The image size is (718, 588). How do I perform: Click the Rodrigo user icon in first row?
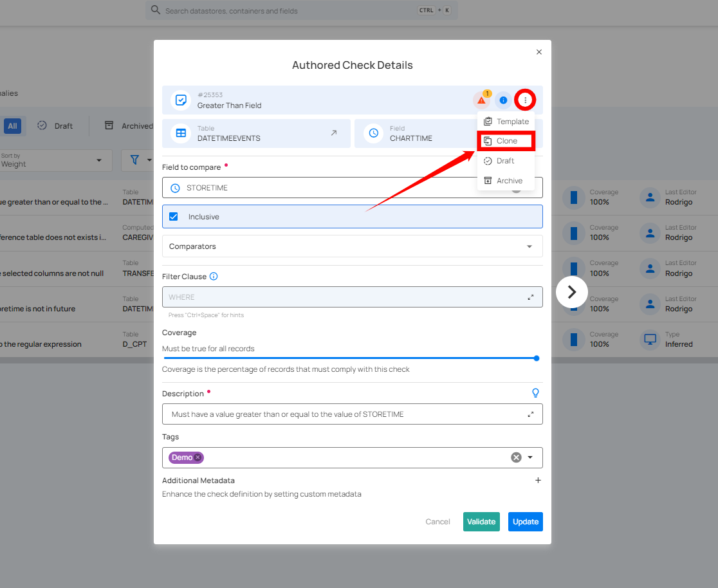click(x=650, y=198)
